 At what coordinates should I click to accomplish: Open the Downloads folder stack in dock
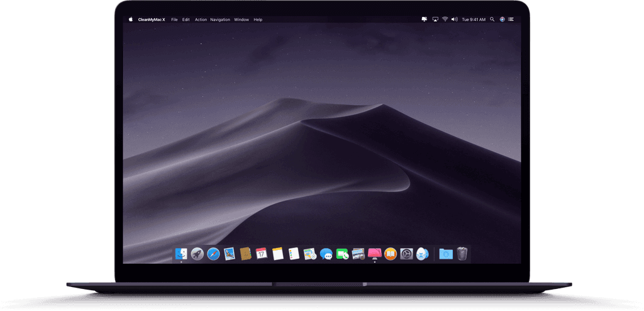point(446,254)
